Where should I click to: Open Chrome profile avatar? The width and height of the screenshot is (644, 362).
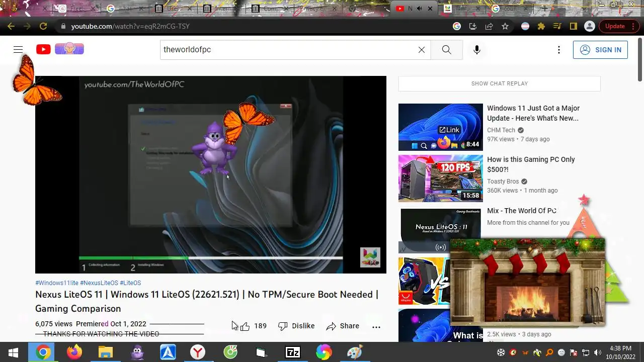(589, 26)
